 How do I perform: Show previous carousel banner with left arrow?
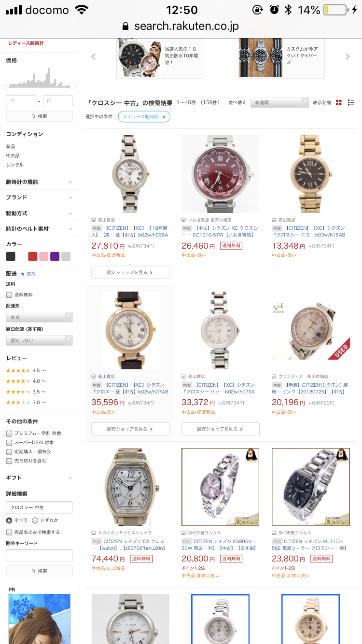point(94,57)
